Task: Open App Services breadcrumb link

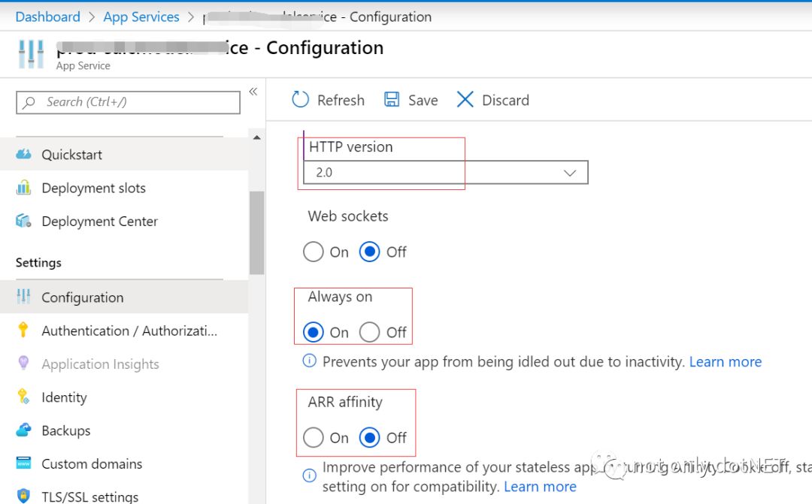Action: pyautogui.click(x=141, y=17)
